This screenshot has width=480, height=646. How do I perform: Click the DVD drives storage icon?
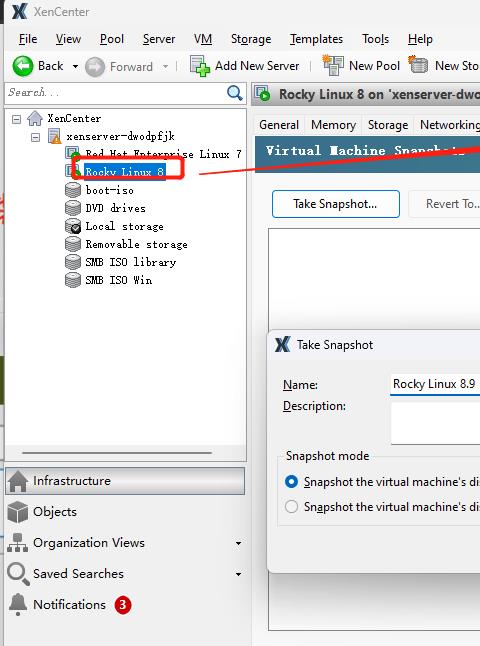click(x=73, y=208)
